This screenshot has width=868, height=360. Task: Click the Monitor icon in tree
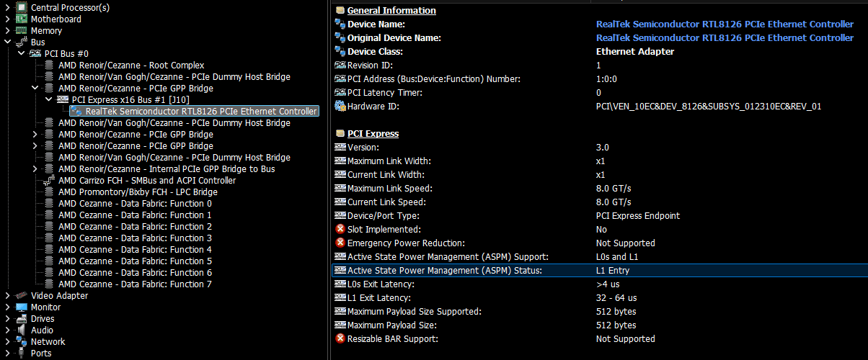(x=21, y=307)
